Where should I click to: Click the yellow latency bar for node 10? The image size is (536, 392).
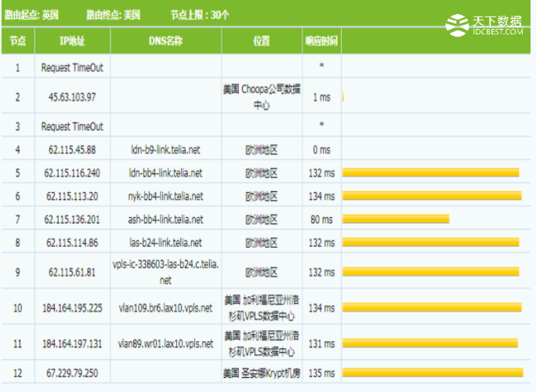point(432,307)
